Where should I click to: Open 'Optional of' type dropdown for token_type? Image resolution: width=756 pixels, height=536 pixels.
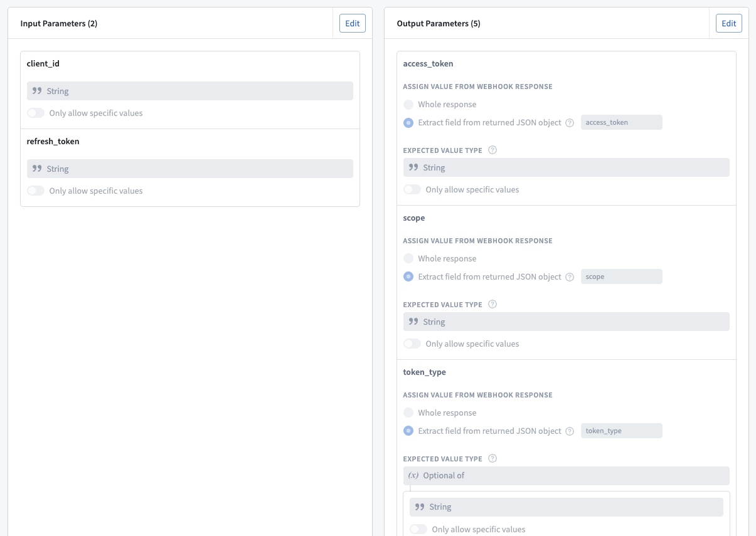tap(567, 476)
